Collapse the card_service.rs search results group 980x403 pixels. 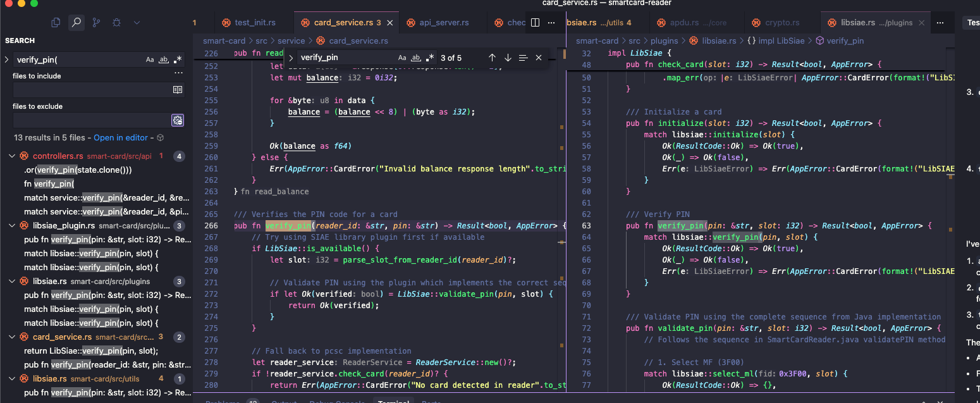point(13,337)
